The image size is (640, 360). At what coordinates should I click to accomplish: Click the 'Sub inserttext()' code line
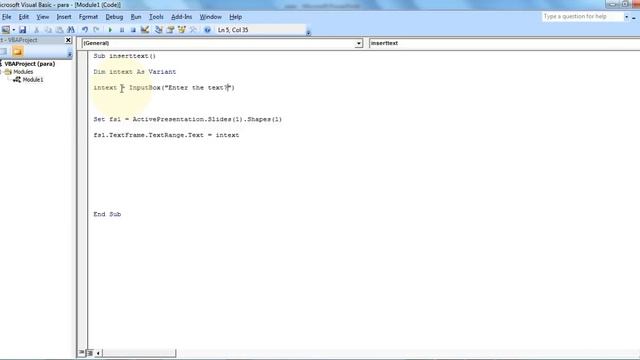coord(124,56)
